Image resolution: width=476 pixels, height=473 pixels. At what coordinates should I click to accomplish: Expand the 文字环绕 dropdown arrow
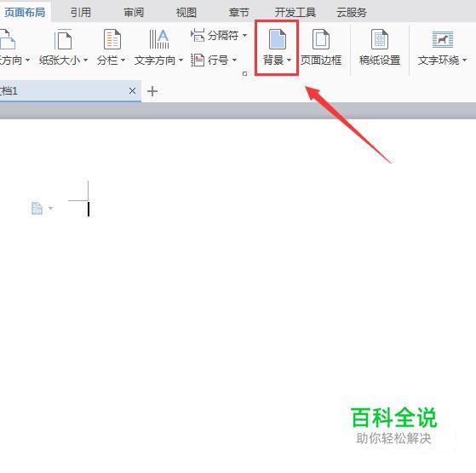pyautogui.click(x=464, y=61)
